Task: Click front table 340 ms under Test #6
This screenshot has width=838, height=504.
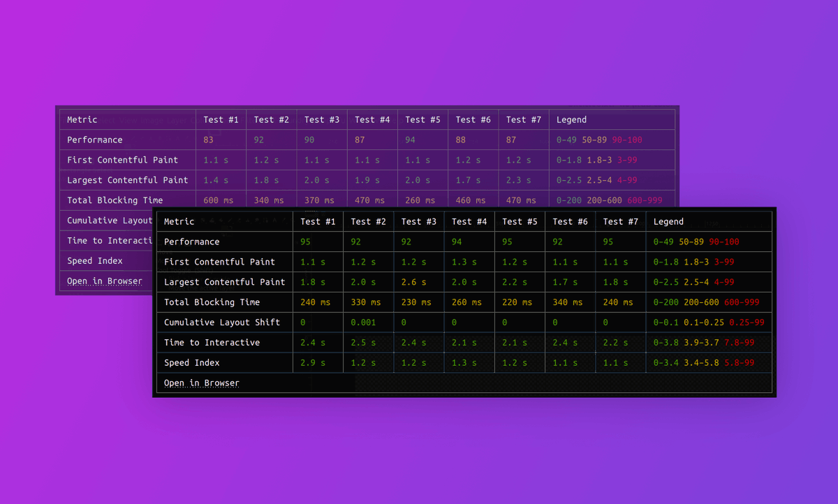Action: coord(568,302)
